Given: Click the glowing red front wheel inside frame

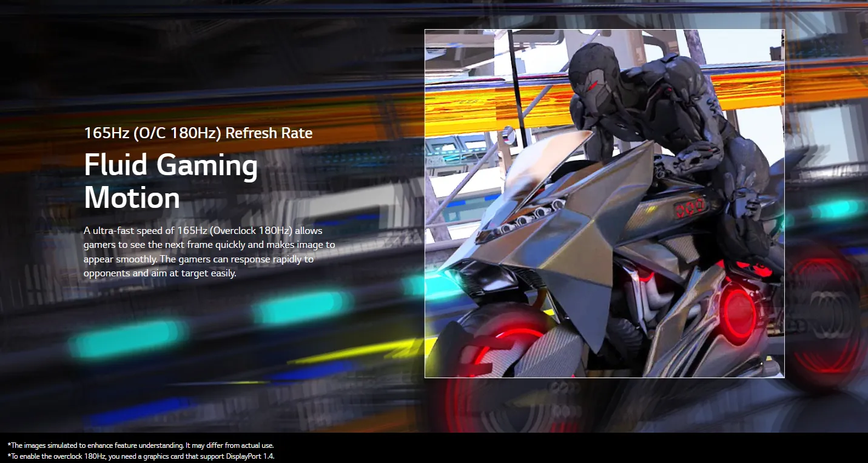Looking at the screenshot, I should click(x=503, y=351).
